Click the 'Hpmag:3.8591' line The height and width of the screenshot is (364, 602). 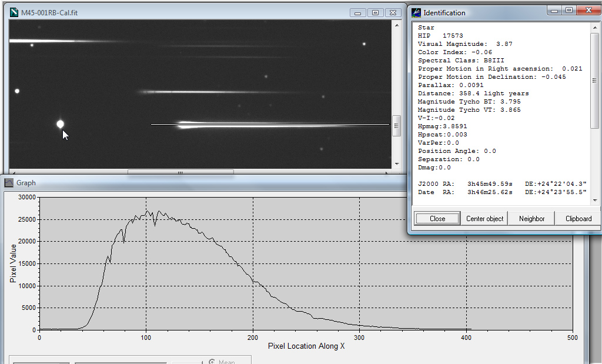tap(443, 126)
